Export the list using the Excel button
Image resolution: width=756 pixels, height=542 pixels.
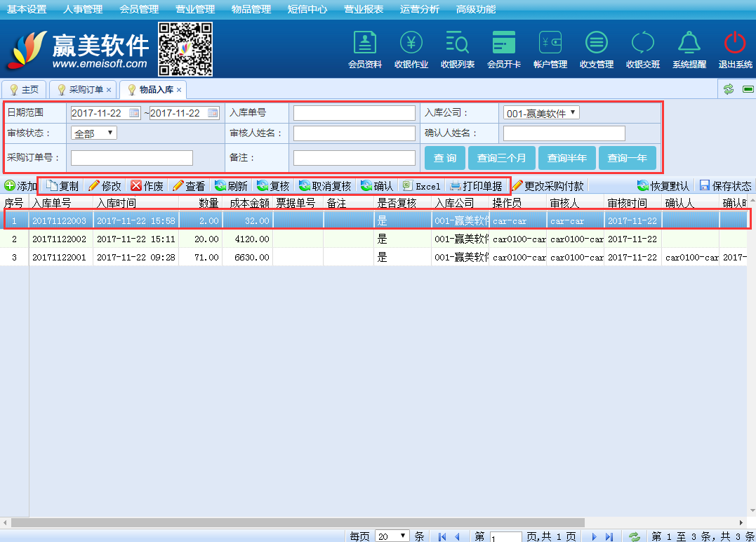(x=421, y=186)
